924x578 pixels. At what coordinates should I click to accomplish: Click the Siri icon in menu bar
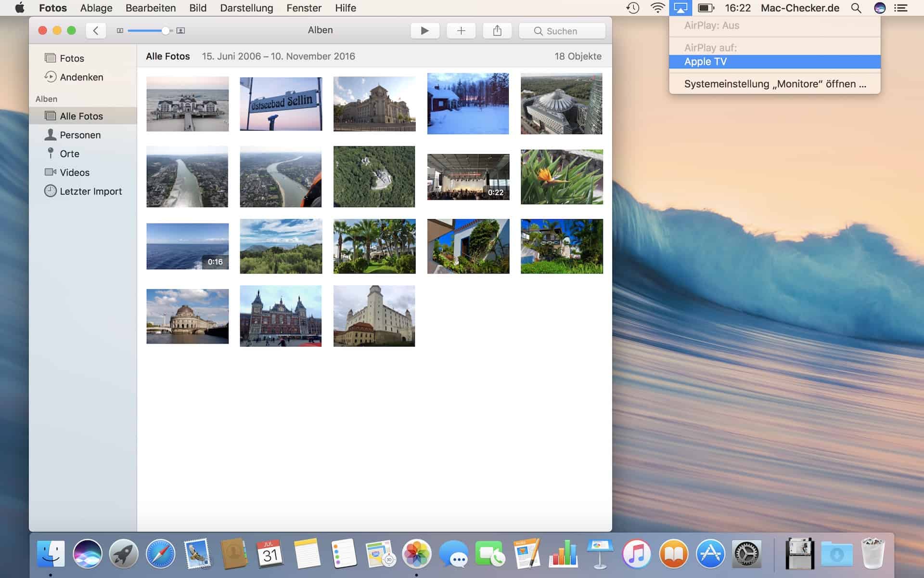pos(880,8)
